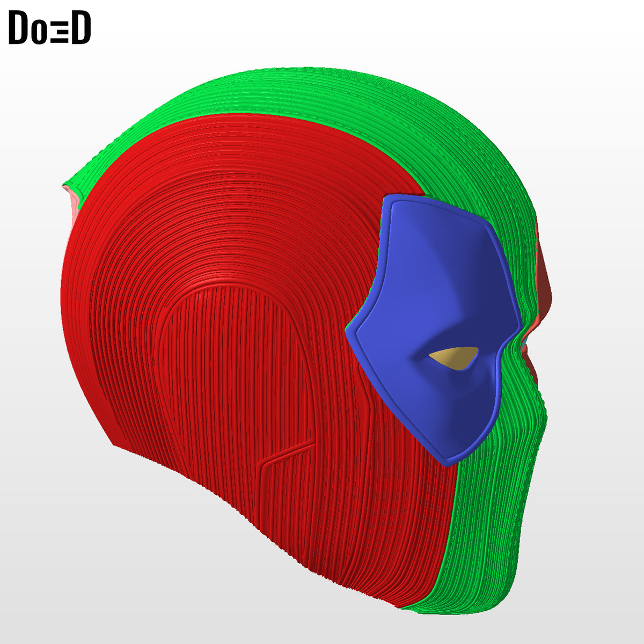Click the tan eye opening on mask
The width and height of the screenshot is (644, 644).
click(453, 358)
